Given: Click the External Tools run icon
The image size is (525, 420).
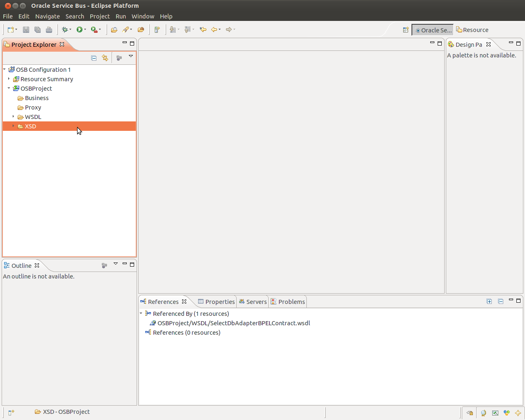Looking at the screenshot, I should click(94, 30).
